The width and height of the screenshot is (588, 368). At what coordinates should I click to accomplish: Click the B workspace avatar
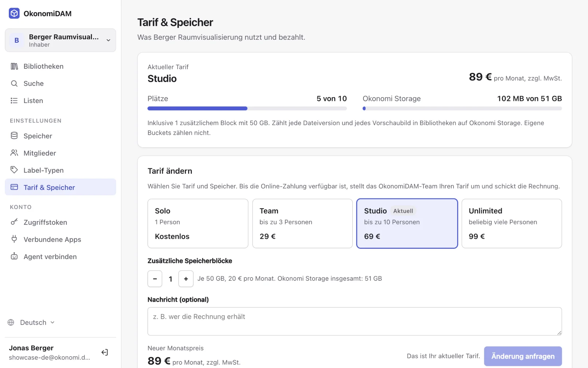coord(17,40)
